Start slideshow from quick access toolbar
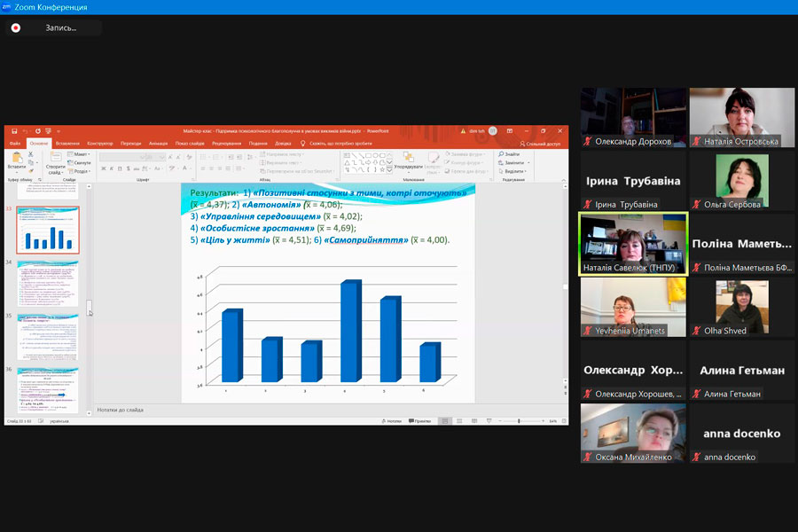The width and height of the screenshot is (798, 532). pos(49,131)
